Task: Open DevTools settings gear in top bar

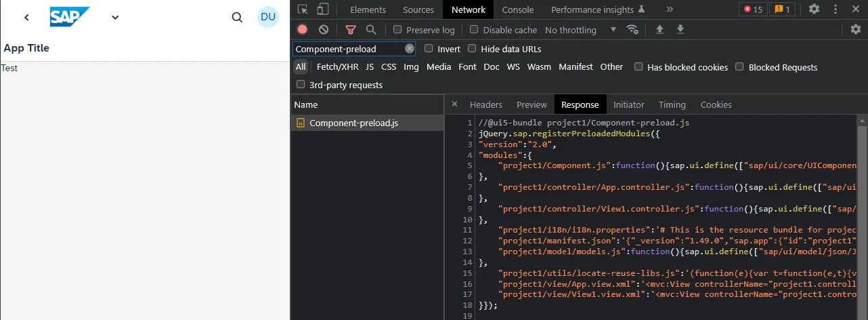Action: coord(814,9)
